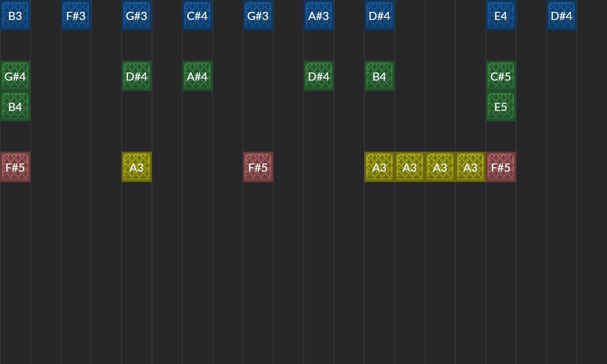This screenshot has height=364, width=607.
Task: Select green D#4 block below blue G#3
Action: (x=137, y=76)
